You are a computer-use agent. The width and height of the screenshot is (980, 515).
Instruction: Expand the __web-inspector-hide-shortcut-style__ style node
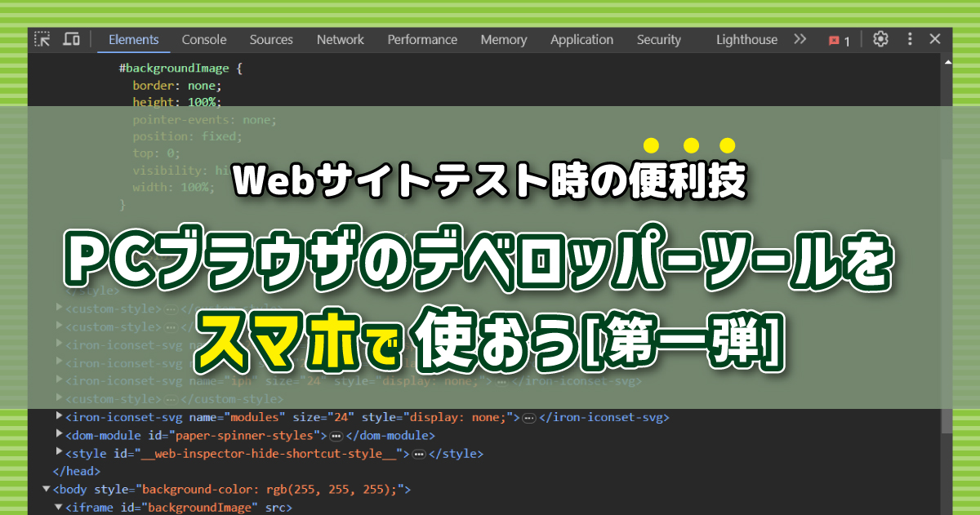[x=60, y=453]
